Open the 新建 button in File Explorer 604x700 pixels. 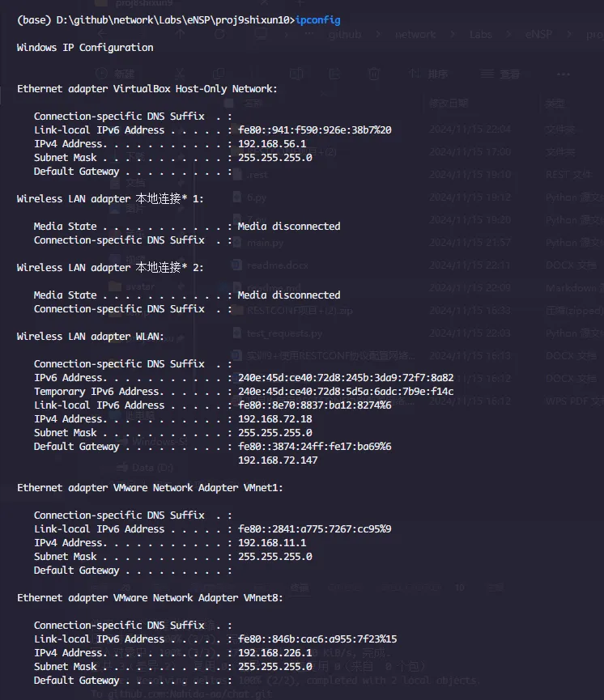pos(115,74)
